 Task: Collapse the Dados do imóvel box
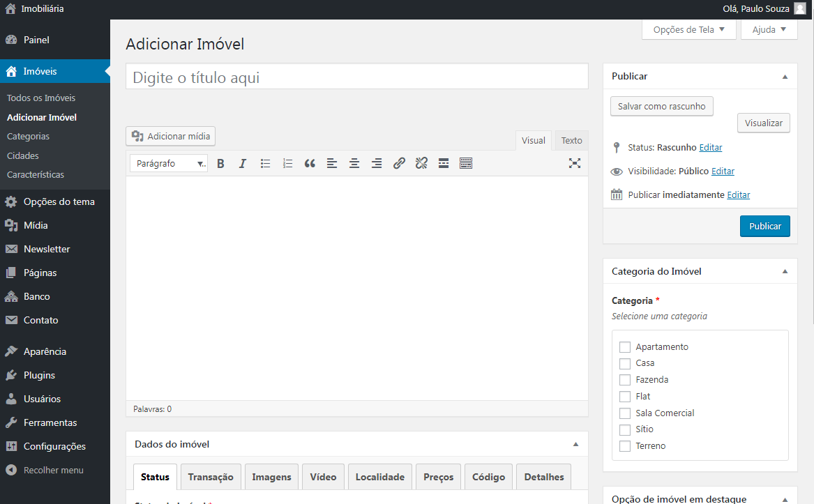click(575, 444)
